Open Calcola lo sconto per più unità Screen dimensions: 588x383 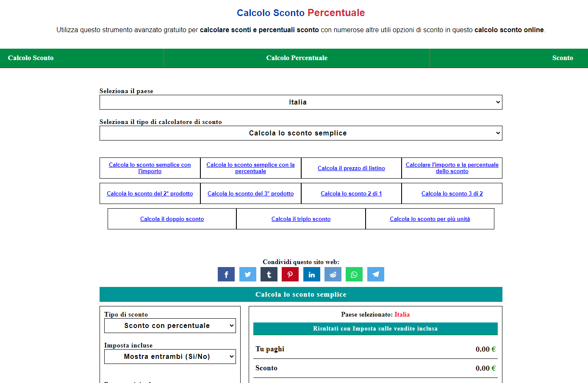coord(430,219)
